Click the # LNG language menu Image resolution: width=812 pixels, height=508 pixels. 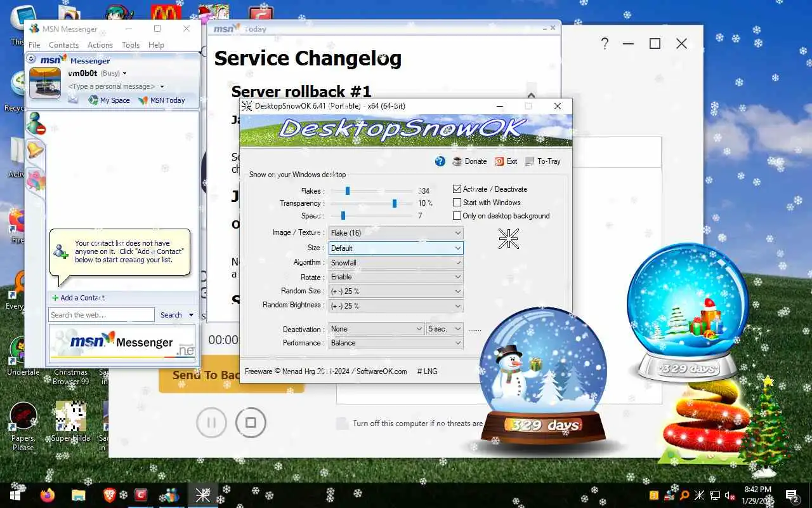[x=427, y=371]
